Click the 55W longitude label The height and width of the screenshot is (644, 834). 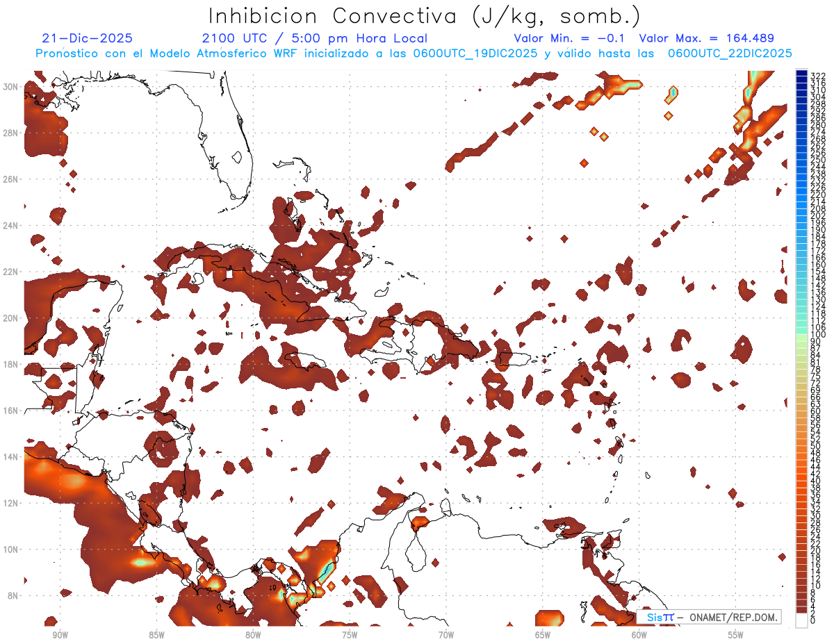tap(736, 635)
